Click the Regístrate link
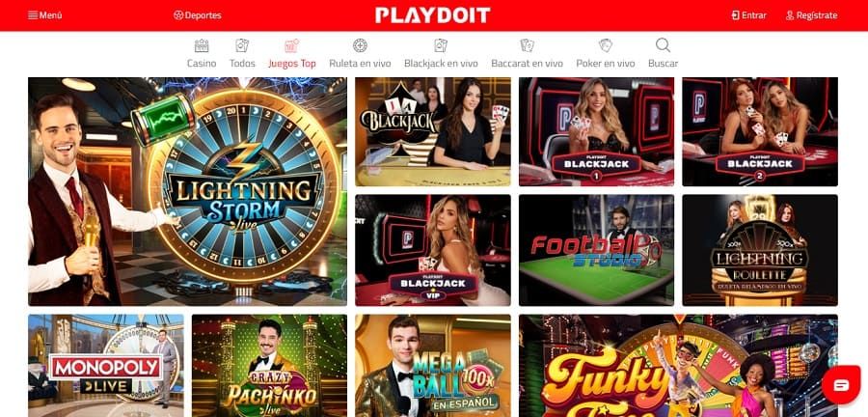This screenshot has width=868, height=417. (811, 14)
